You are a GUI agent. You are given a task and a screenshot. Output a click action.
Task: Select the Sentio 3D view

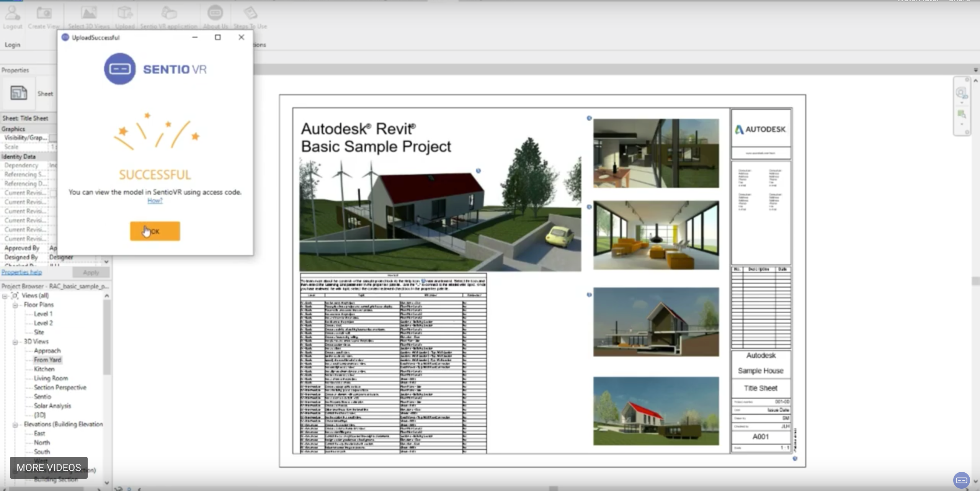coord(42,397)
